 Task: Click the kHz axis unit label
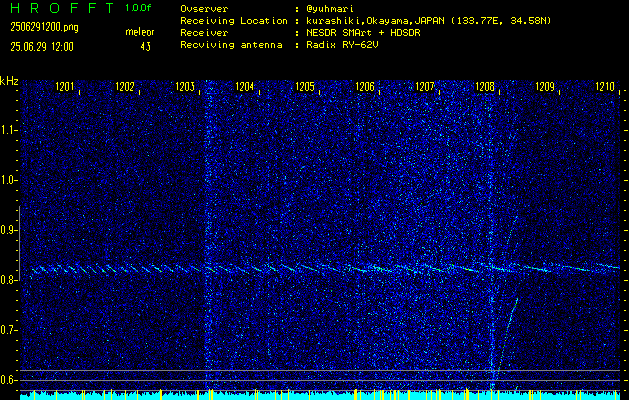(x=9, y=81)
